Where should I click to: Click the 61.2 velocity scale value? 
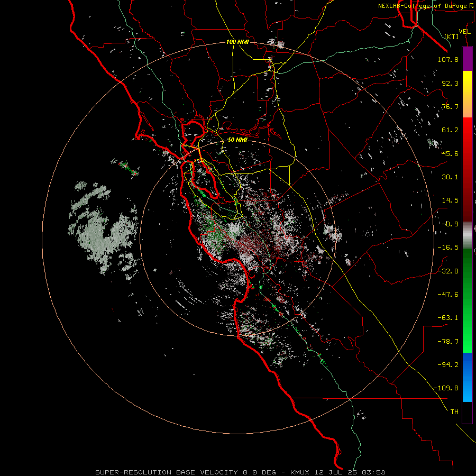pyautogui.click(x=450, y=130)
